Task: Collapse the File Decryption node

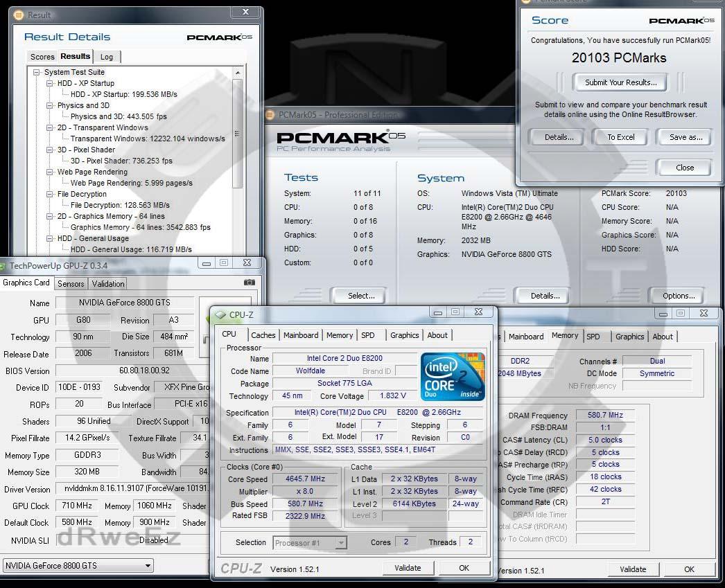Action: pyautogui.click(x=49, y=194)
